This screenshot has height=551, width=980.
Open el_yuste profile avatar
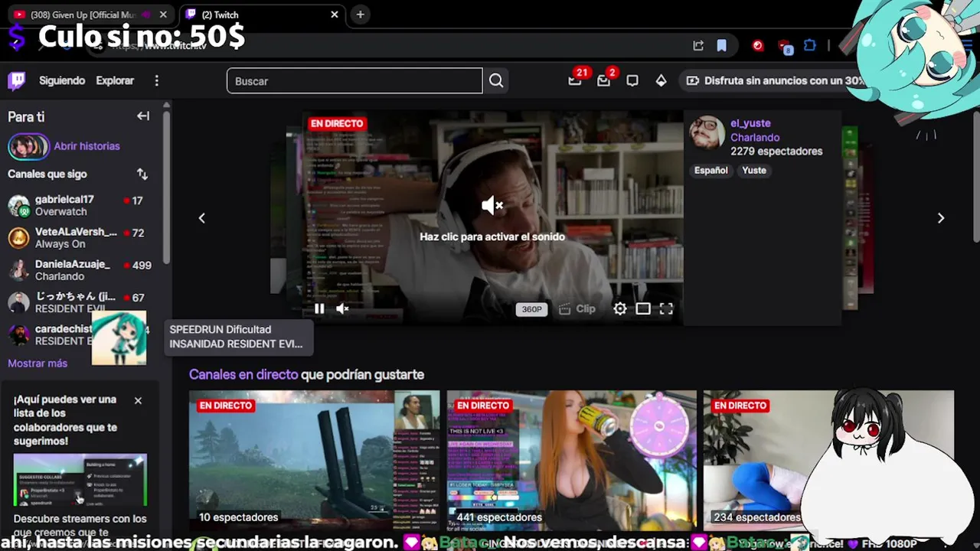pyautogui.click(x=707, y=133)
